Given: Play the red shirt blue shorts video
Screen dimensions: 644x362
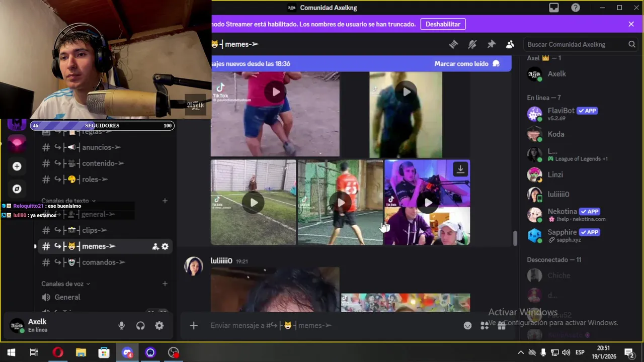Looking at the screenshot, I should (x=275, y=92).
